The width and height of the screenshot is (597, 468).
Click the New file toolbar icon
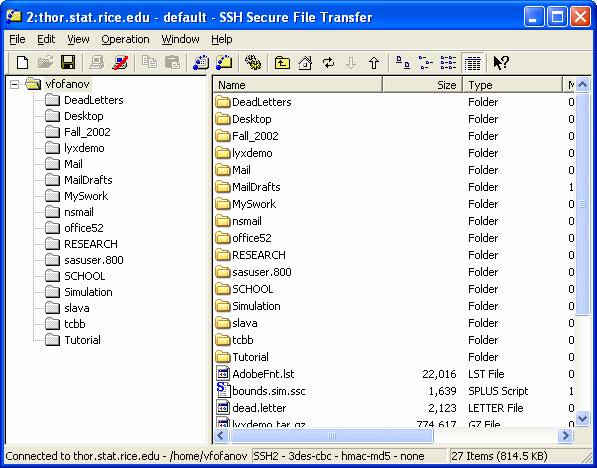(x=22, y=62)
